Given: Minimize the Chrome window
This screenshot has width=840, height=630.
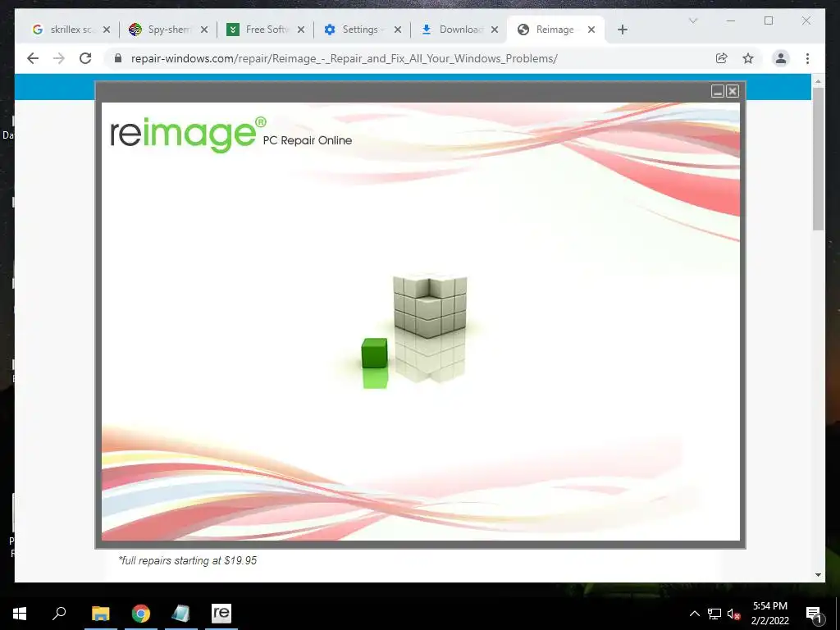Looking at the screenshot, I should (x=731, y=21).
